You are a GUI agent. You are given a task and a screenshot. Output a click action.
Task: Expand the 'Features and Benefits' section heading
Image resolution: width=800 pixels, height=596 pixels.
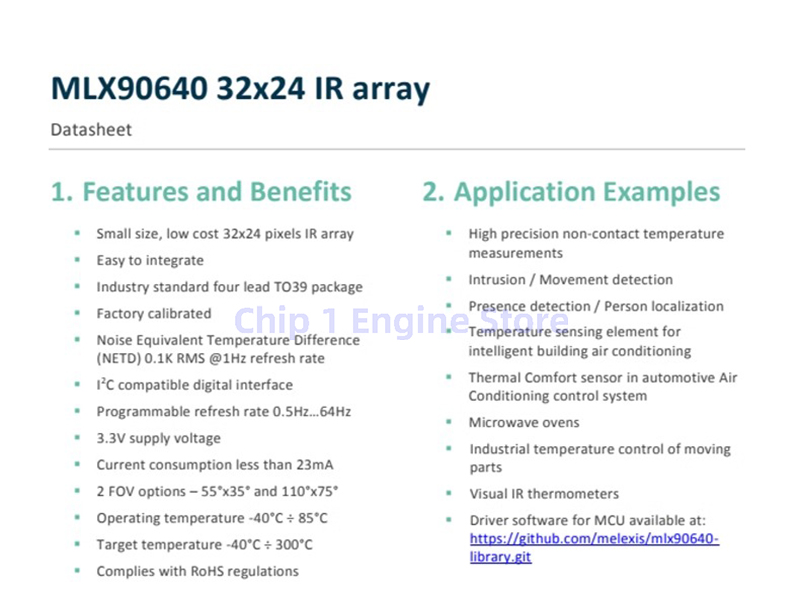(x=201, y=191)
